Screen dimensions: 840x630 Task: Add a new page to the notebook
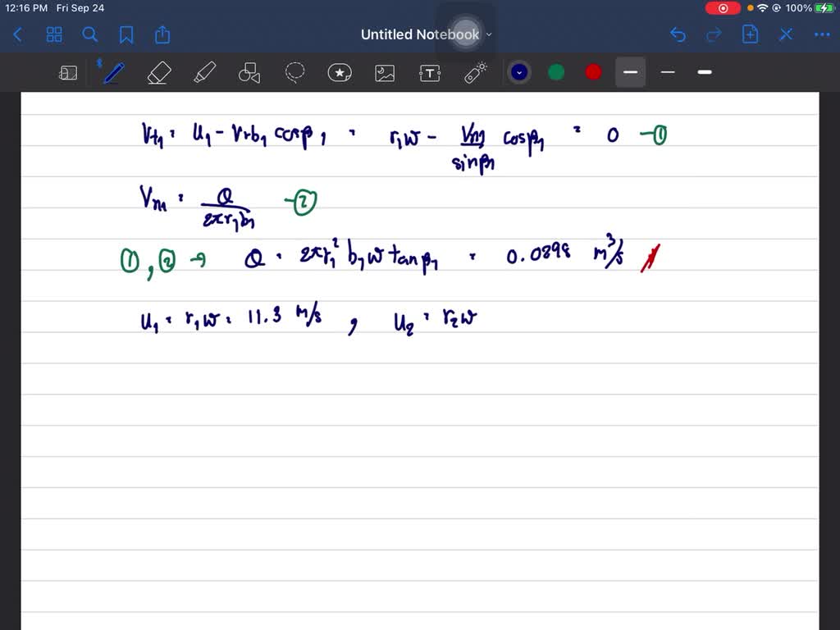click(x=750, y=34)
